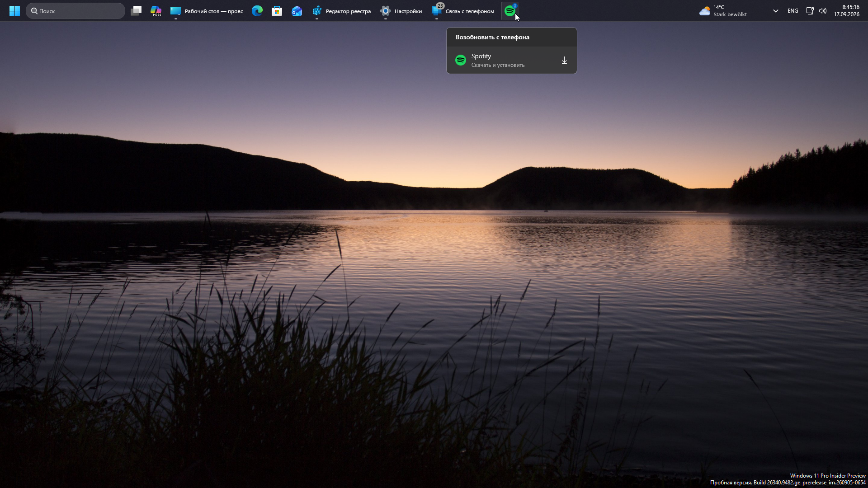Open Связь с телефоном app
This screenshot has height=488, width=868.
pyautogui.click(x=463, y=11)
